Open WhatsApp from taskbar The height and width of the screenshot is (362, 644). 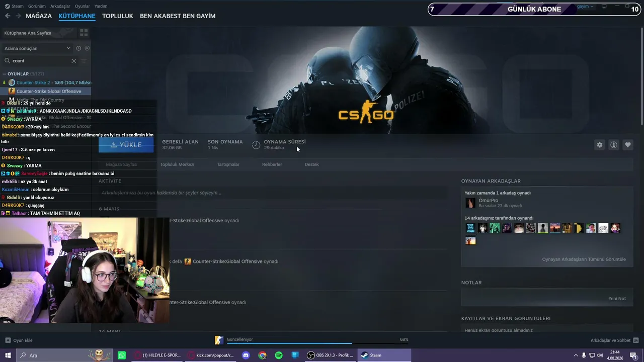pyautogui.click(x=122, y=355)
